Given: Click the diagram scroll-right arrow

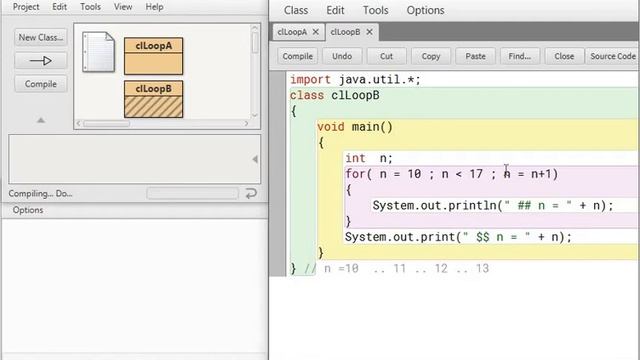Looking at the screenshot, I should pyautogui.click(x=246, y=123).
